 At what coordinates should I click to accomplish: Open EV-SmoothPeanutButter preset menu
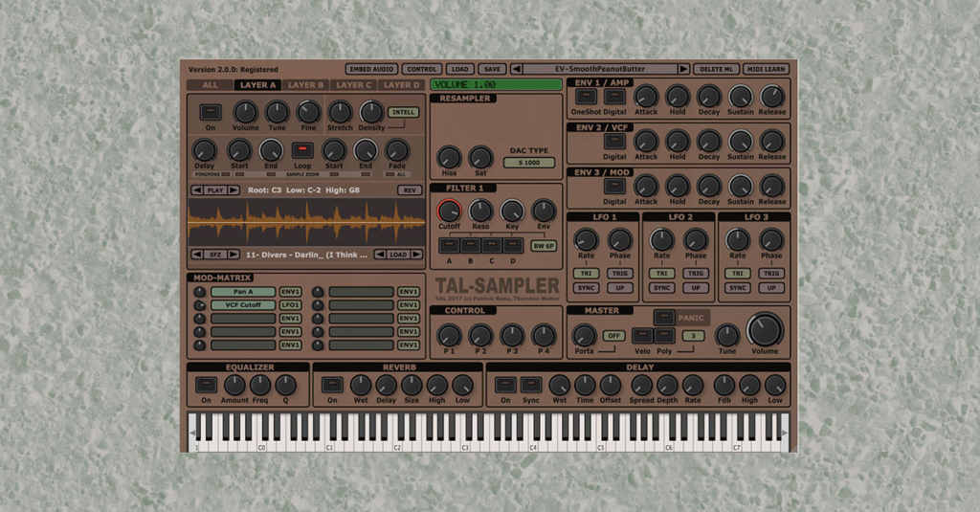[600, 70]
